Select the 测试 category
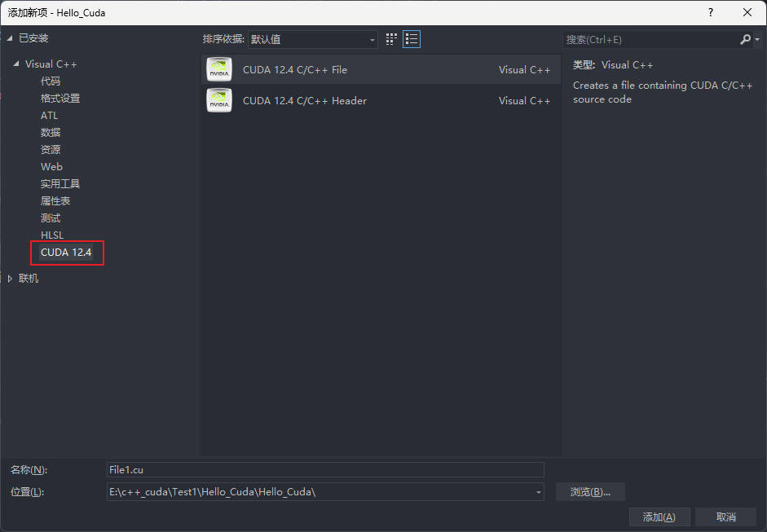This screenshot has width=767, height=532. tap(51, 218)
